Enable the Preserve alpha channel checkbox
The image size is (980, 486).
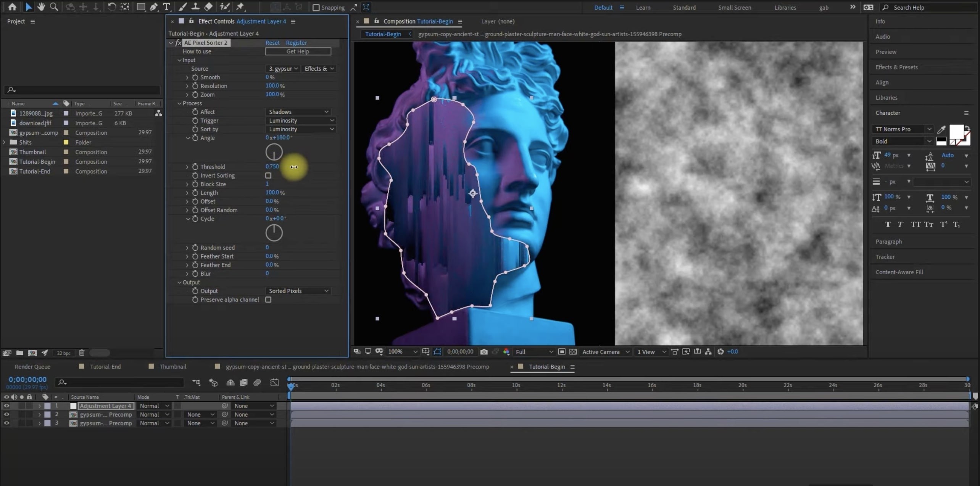click(x=268, y=300)
